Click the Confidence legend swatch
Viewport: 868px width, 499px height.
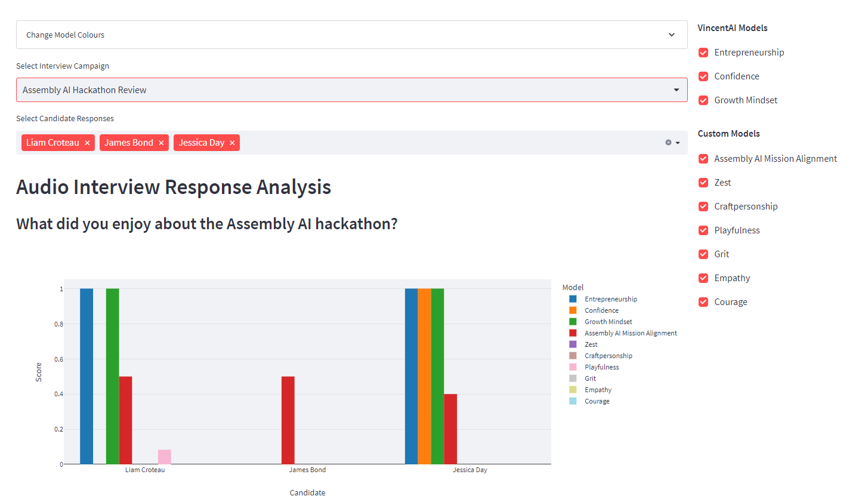pyautogui.click(x=573, y=310)
